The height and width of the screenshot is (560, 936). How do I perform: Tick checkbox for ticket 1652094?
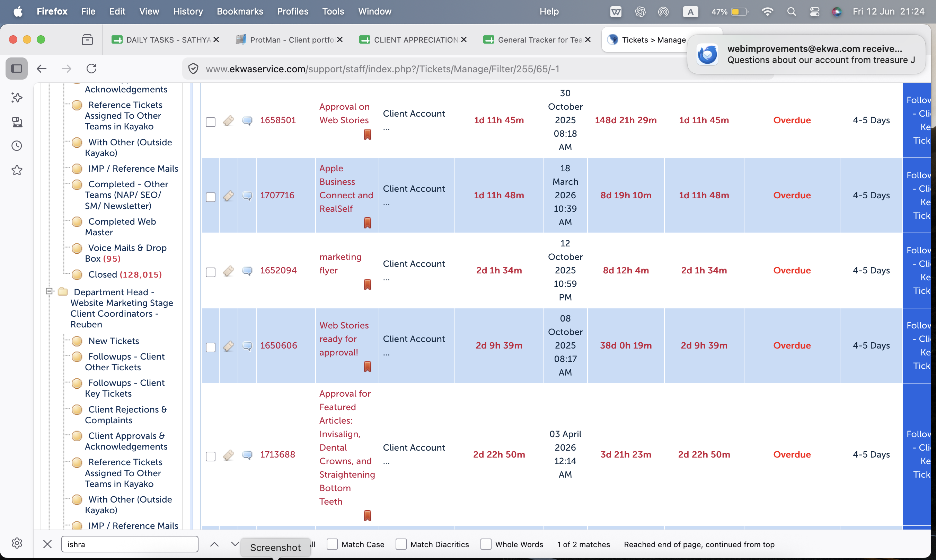tap(210, 272)
